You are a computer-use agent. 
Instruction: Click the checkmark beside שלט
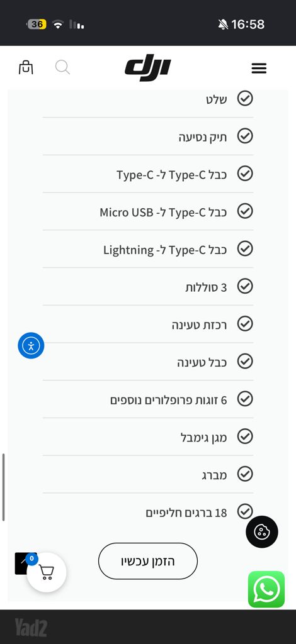pos(245,99)
